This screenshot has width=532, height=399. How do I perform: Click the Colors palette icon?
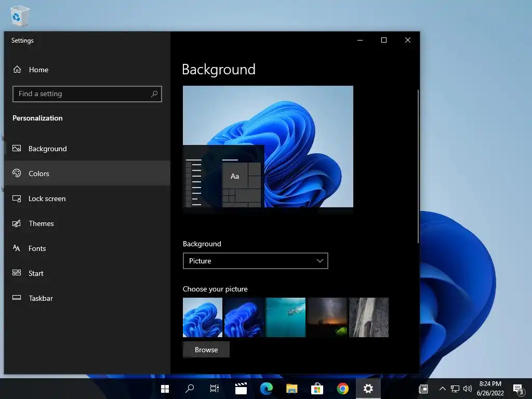point(17,173)
